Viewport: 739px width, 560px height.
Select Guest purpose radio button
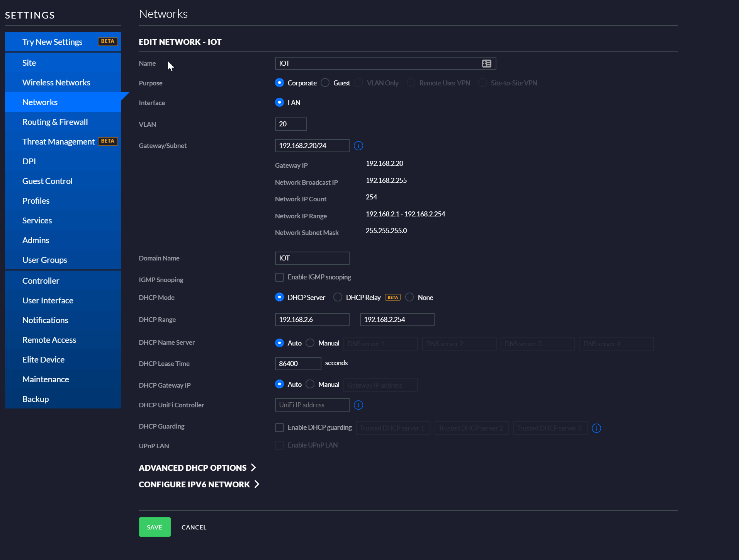[x=325, y=83]
